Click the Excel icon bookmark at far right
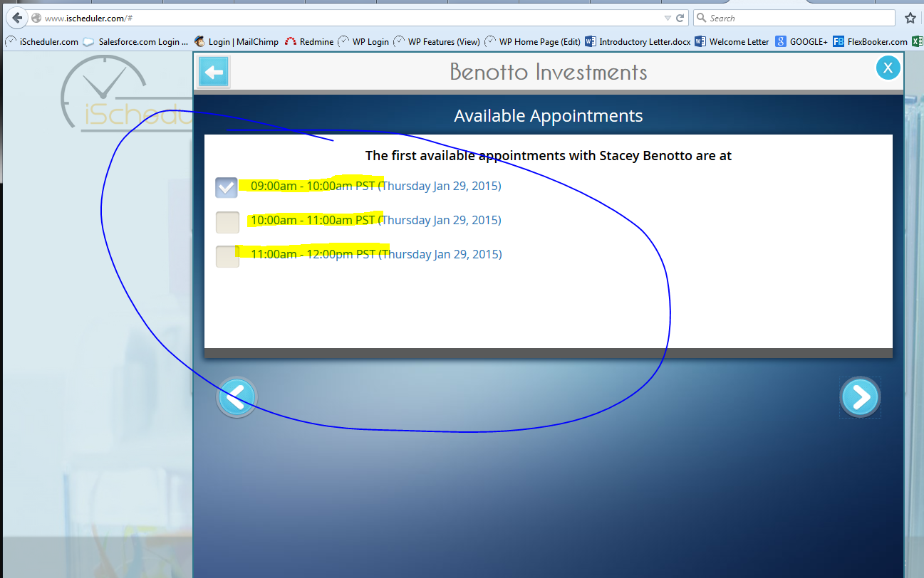Viewport: 924px width, 578px height. 917,42
